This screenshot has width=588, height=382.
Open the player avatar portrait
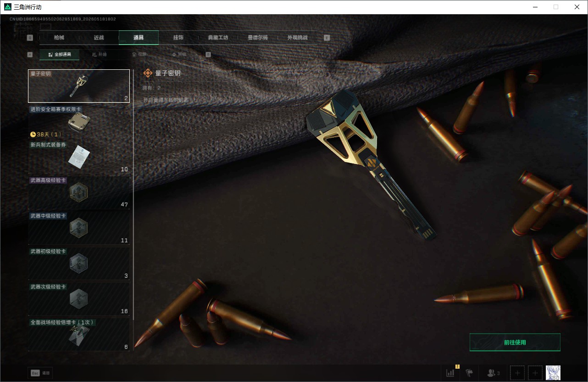pyautogui.click(x=553, y=373)
